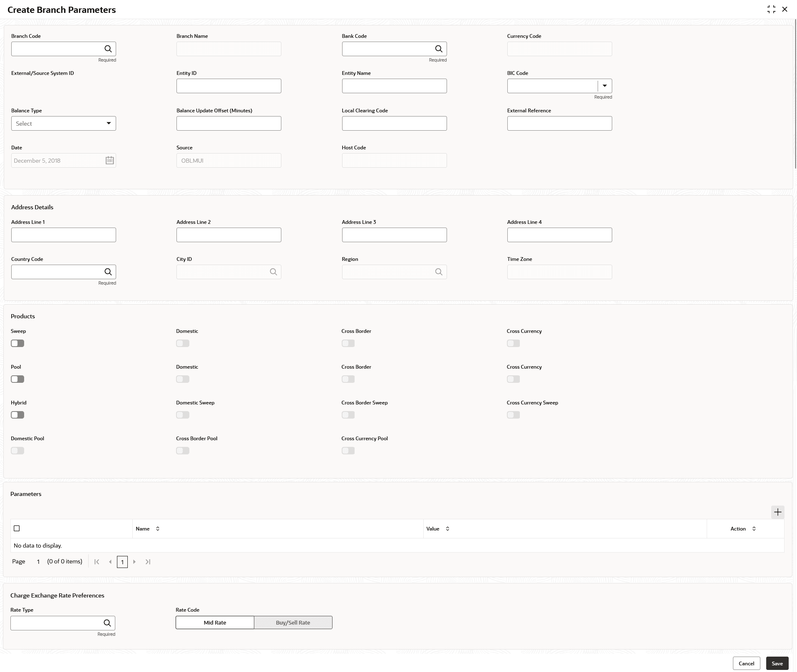The width and height of the screenshot is (797, 672).
Task: Click the Address Line 4 field
Action: 559,235
